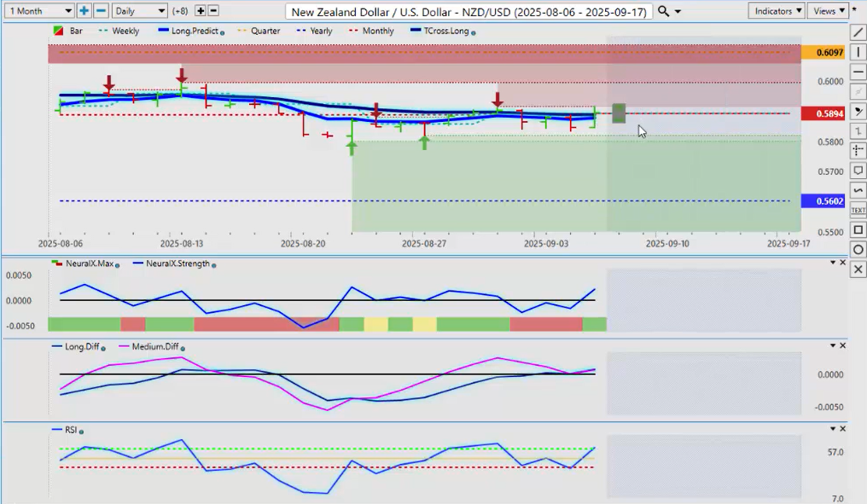Click the black minus forecast-offset button
867x504 pixels.
point(213,11)
